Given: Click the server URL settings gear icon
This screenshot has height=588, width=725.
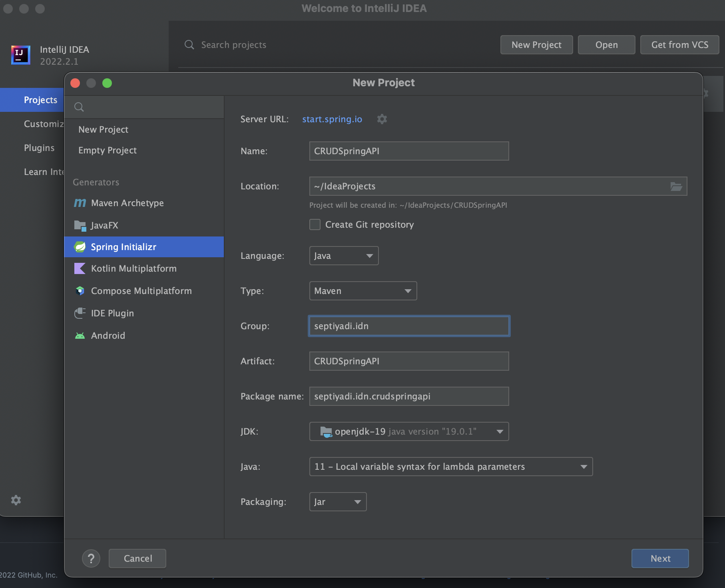Looking at the screenshot, I should coord(382,119).
